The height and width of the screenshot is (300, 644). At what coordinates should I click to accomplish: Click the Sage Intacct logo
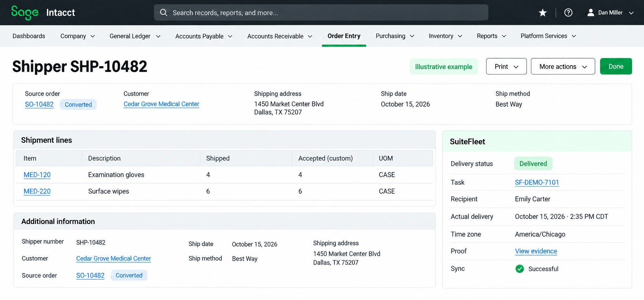tap(43, 13)
